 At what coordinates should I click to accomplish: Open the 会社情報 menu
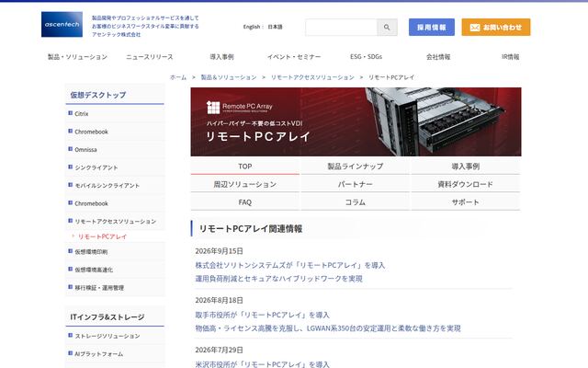(x=438, y=57)
